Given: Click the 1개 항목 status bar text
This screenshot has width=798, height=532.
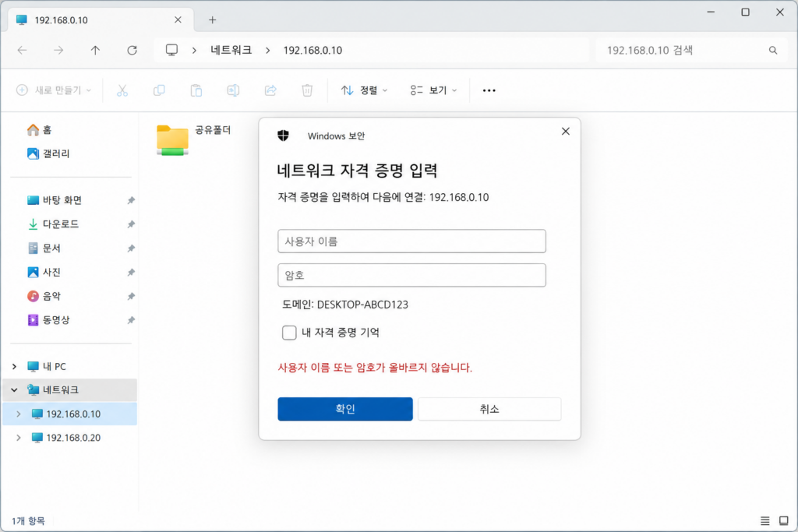Looking at the screenshot, I should pyautogui.click(x=28, y=521).
